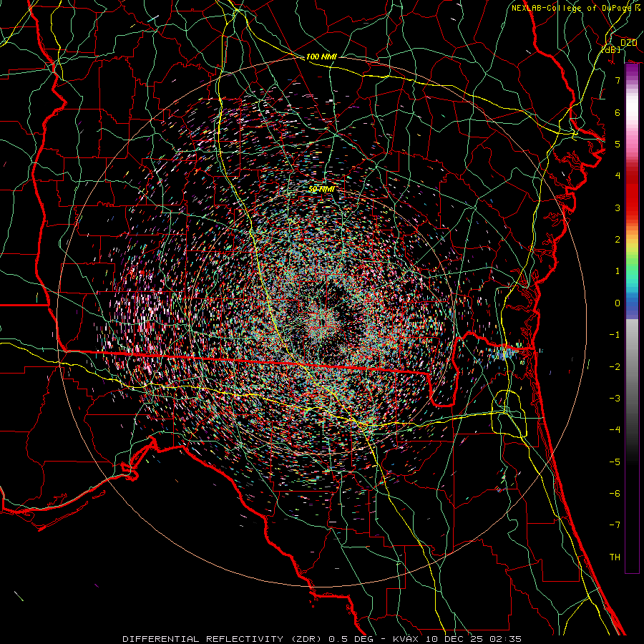Select the -5 dB legend value

[x=615, y=462]
